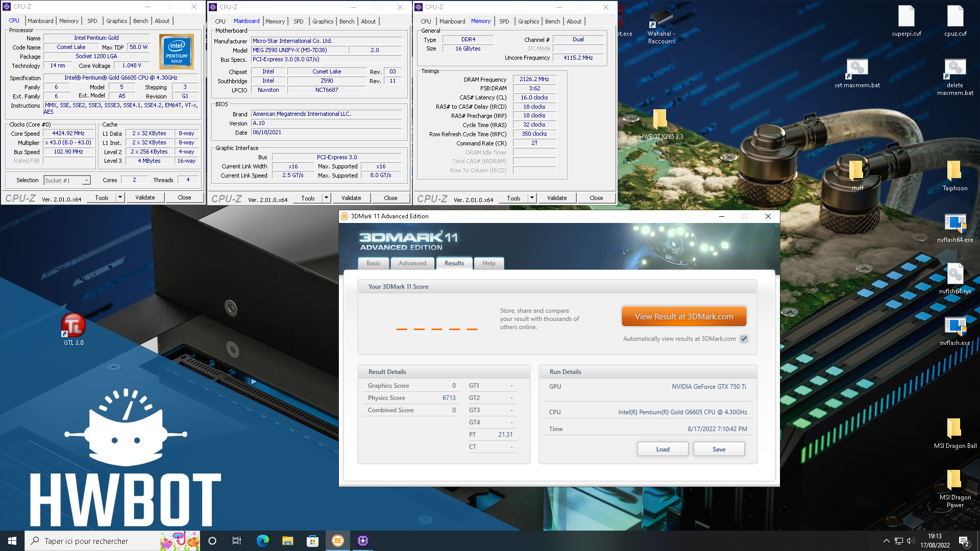Switch to 3DMark 11 taskbar icon
Screen dimensions: 980x551
337,541
